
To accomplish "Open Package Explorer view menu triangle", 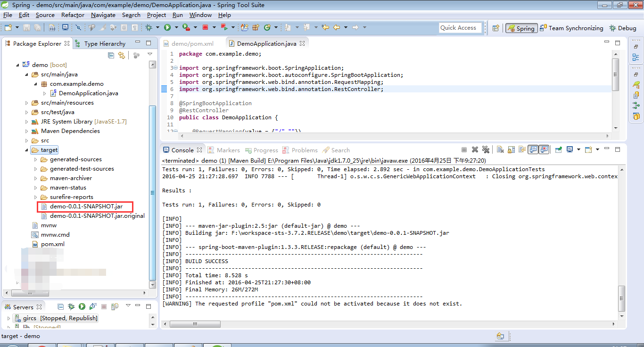I will (x=150, y=54).
